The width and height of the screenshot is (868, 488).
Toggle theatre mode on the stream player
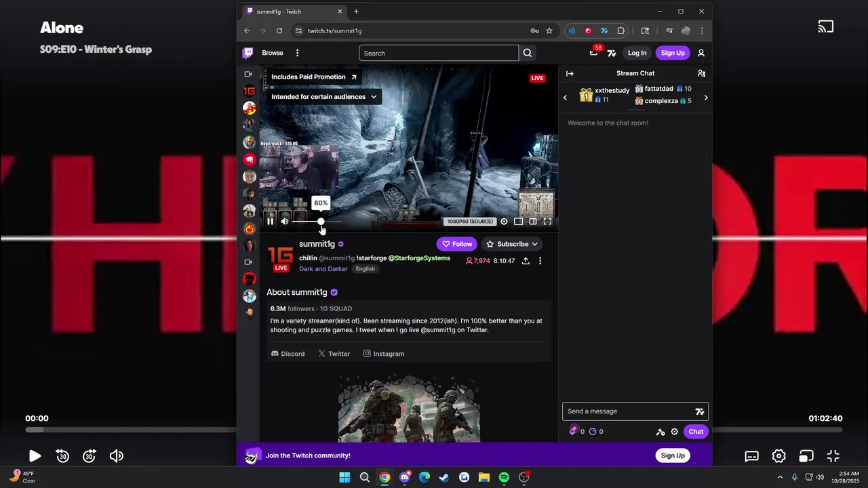pos(533,221)
